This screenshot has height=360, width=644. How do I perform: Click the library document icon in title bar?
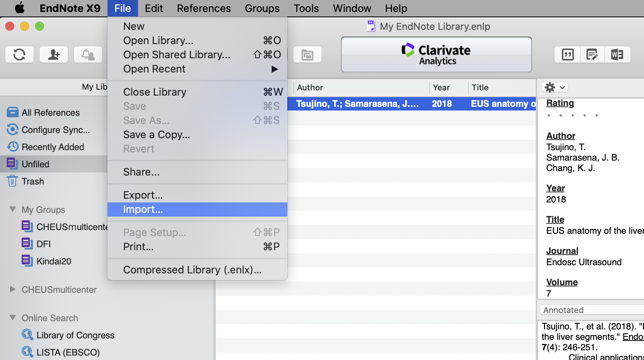[x=371, y=26]
